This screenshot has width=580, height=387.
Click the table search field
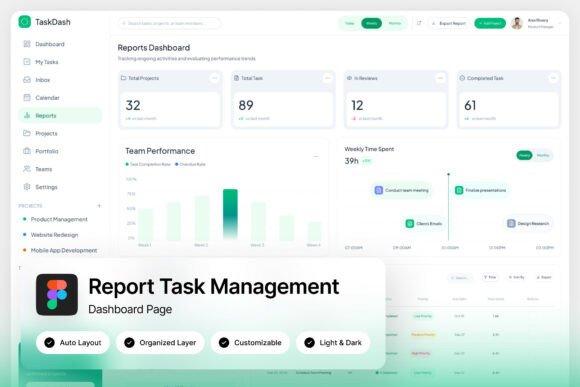(x=460, y=277)
